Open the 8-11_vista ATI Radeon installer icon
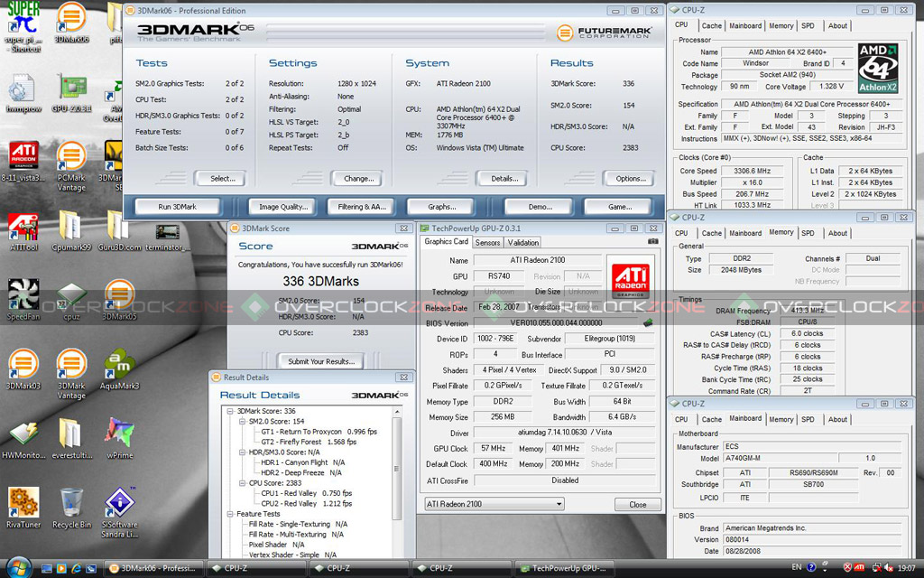Screen dimensions: 924x578 pos(23,161)
